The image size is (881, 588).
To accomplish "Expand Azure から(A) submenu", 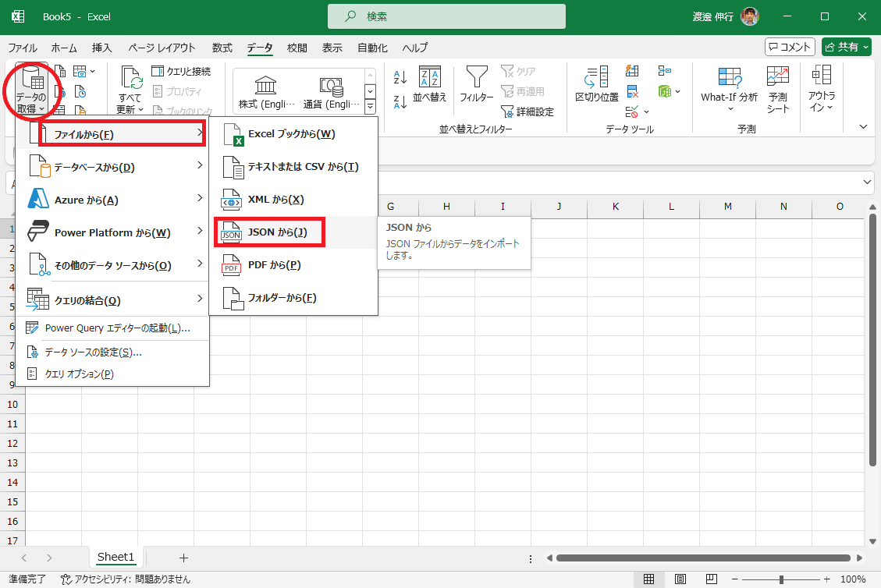I will [112, 200].
